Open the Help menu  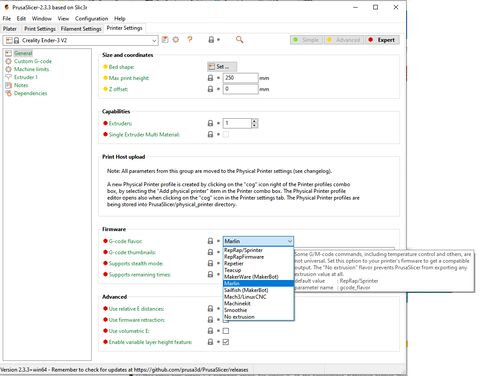pos(120,19)
